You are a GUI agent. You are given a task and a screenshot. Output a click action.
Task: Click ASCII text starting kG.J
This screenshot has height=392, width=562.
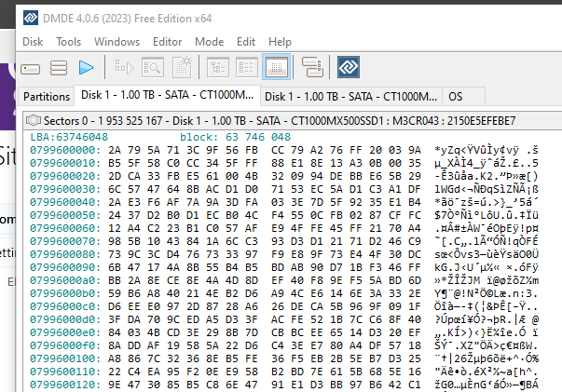point(487,267)
